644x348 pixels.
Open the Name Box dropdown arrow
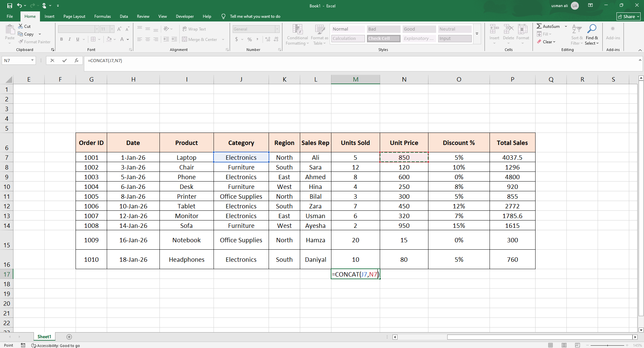[x=32, y=60]
